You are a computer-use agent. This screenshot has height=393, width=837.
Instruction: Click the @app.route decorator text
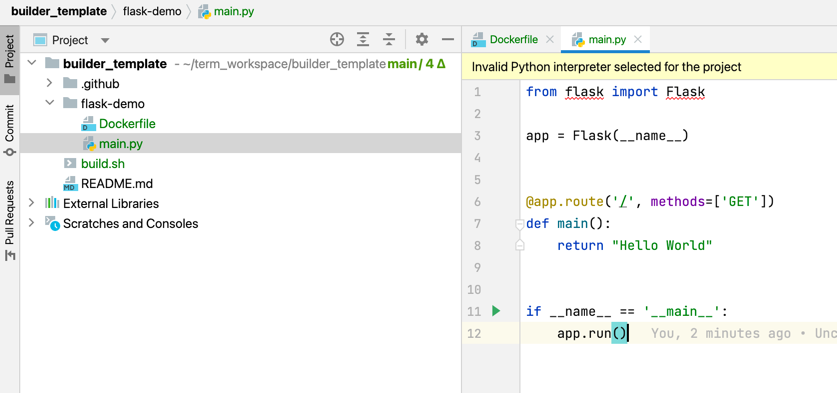(565, 202)
